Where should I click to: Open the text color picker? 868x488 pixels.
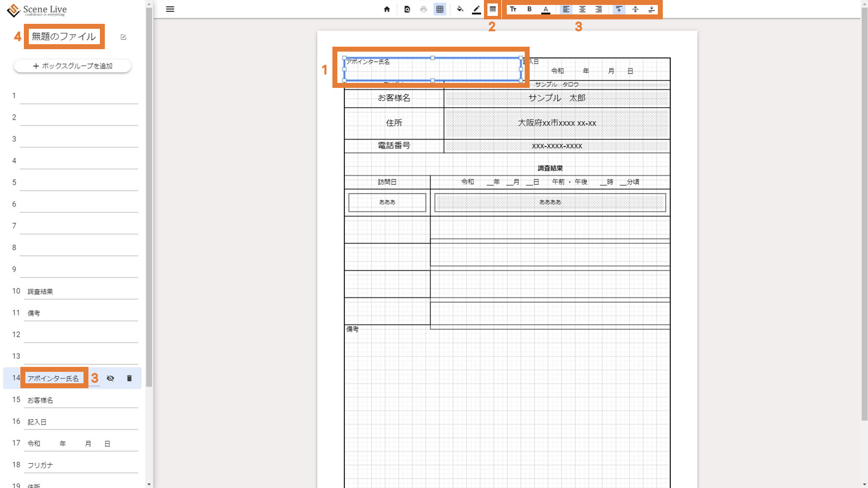tap(546, 9)
